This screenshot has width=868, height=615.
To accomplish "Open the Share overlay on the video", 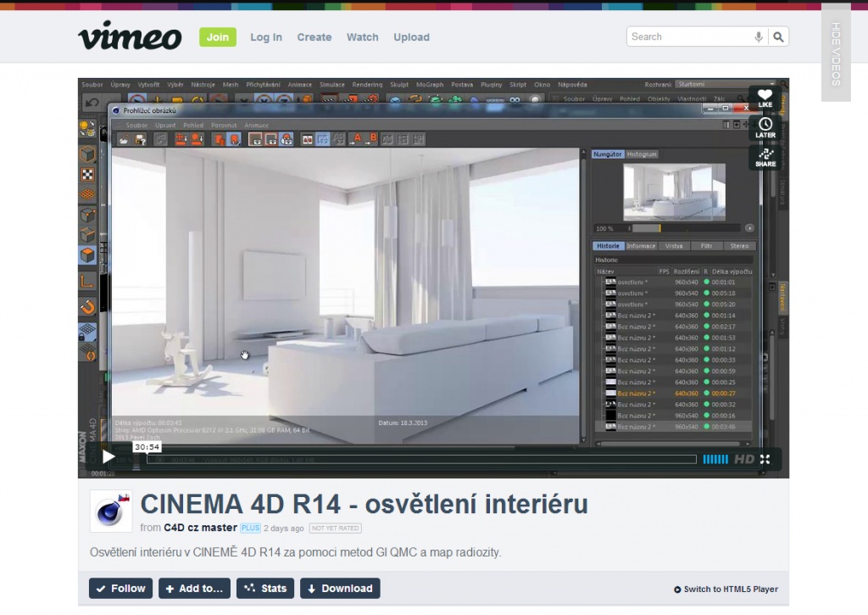I will coord(765,157).
